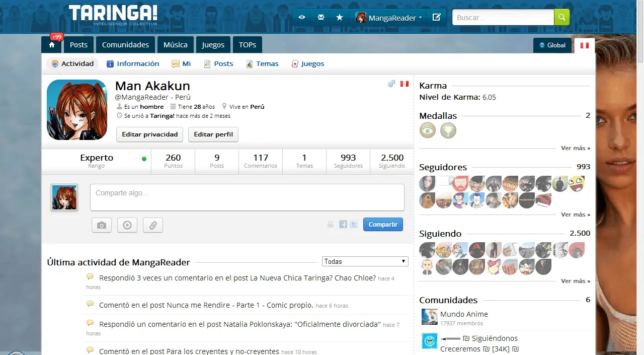Click the Compartir button
This screenshot has height=355, width=644.
383,225
